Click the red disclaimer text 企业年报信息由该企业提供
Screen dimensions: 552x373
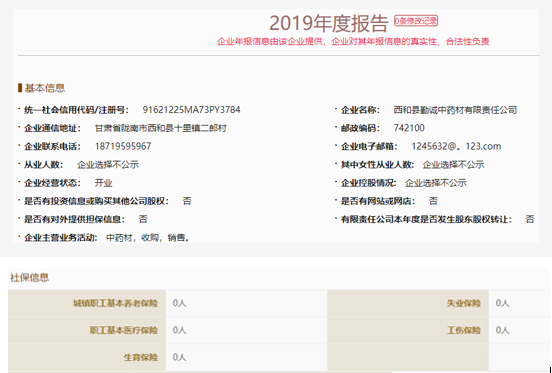pos(270,42)
